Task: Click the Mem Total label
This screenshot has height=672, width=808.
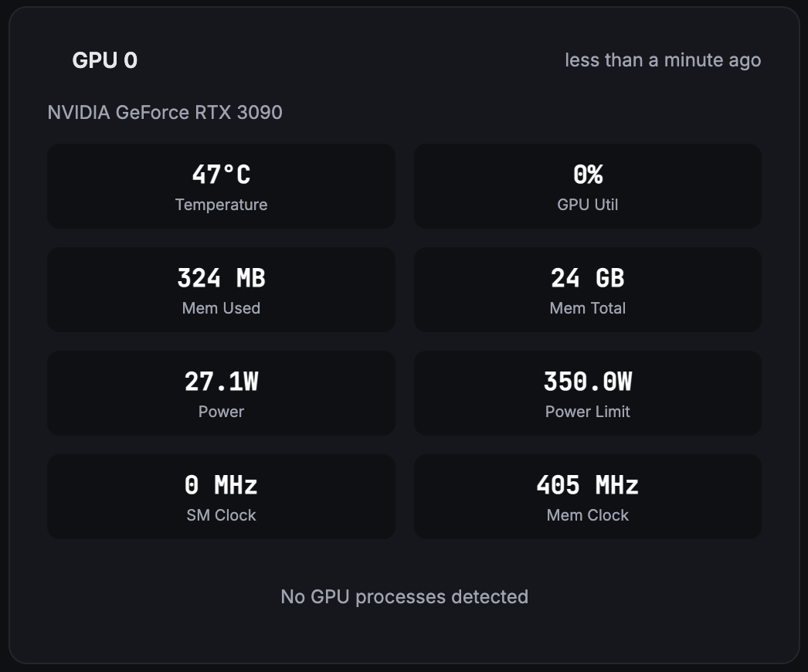Action: 587,308
